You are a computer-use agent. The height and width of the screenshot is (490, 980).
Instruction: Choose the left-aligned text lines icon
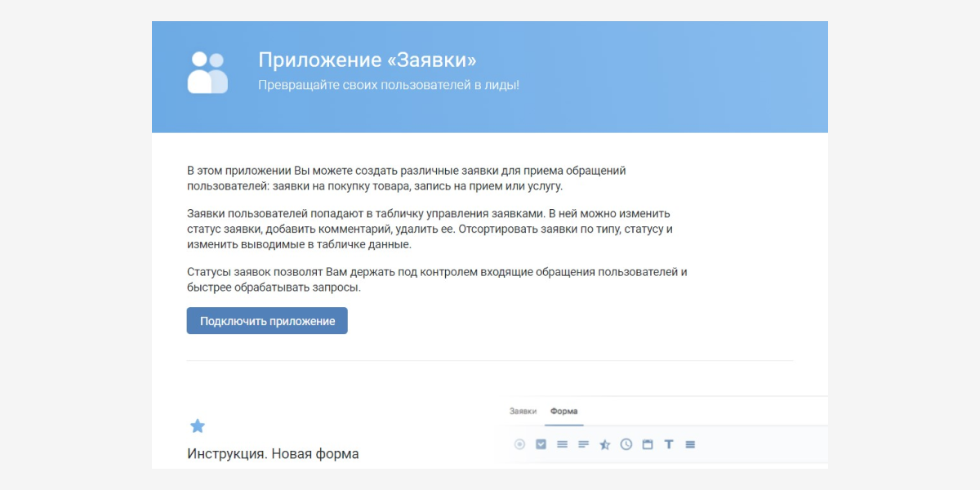click(583, 444)
